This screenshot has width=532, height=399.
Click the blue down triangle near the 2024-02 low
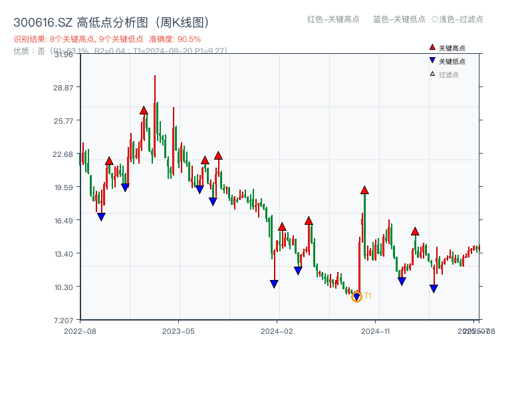274,284
